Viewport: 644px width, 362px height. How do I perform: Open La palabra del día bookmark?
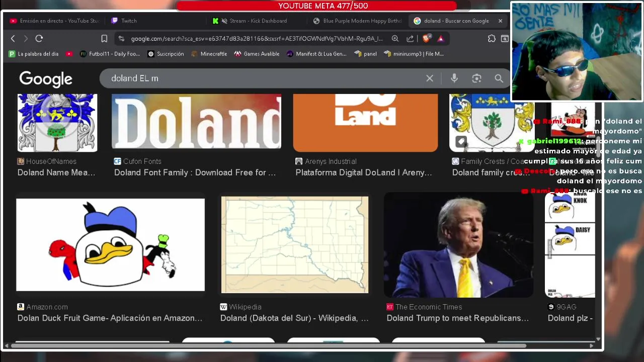click(x=33, y=54)
